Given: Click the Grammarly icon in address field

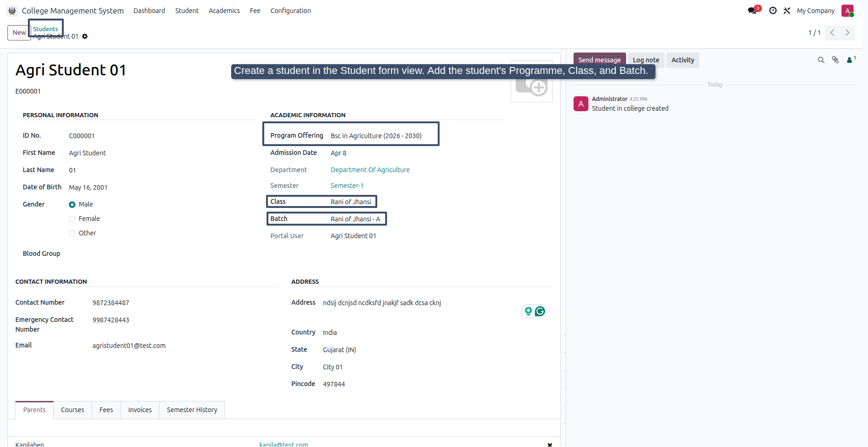Looking at the screenshot, I should coord(540,311).
